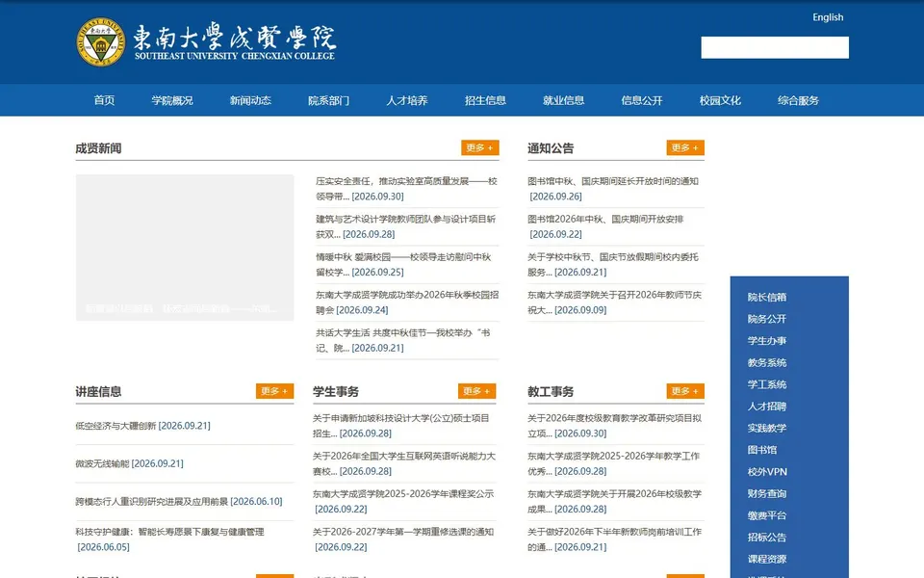Screen dimensions: 924x578
Task: Open 实践教学 in the side panel
Action: pyautogui.click(x=767, y=428)
